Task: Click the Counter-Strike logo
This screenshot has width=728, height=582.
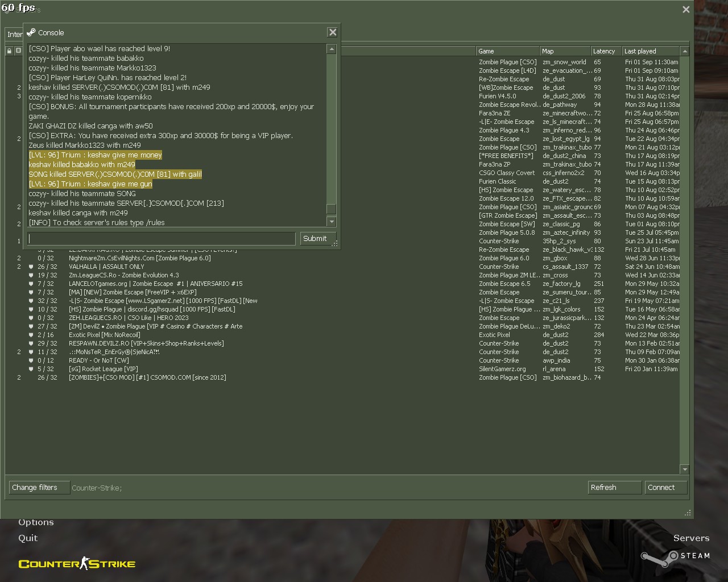Action: (77, 564)
